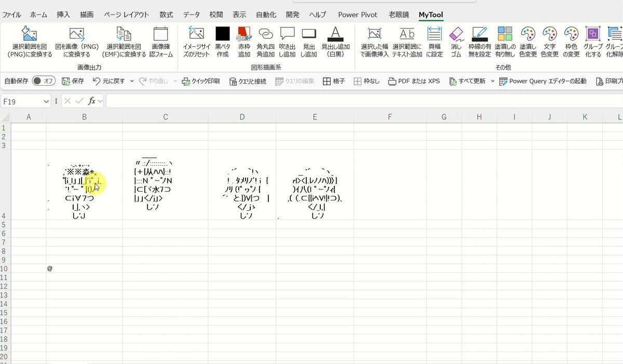Click the グループ化する icon

coord(593,35)
